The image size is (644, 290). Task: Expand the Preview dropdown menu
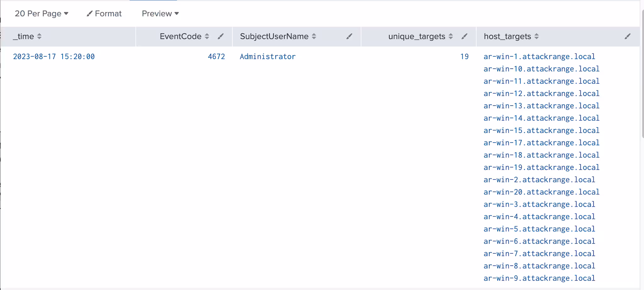pos(160,14)
